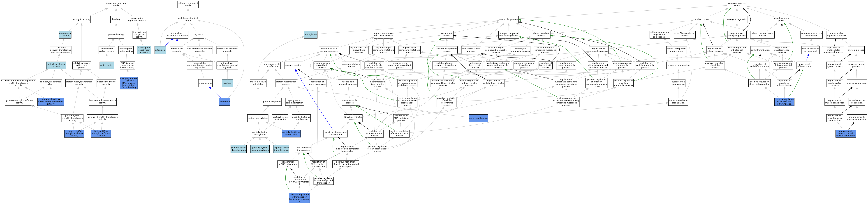Click the cytoskeleton organization node
This screenshot has width=868, height=204.
[678, 83]
